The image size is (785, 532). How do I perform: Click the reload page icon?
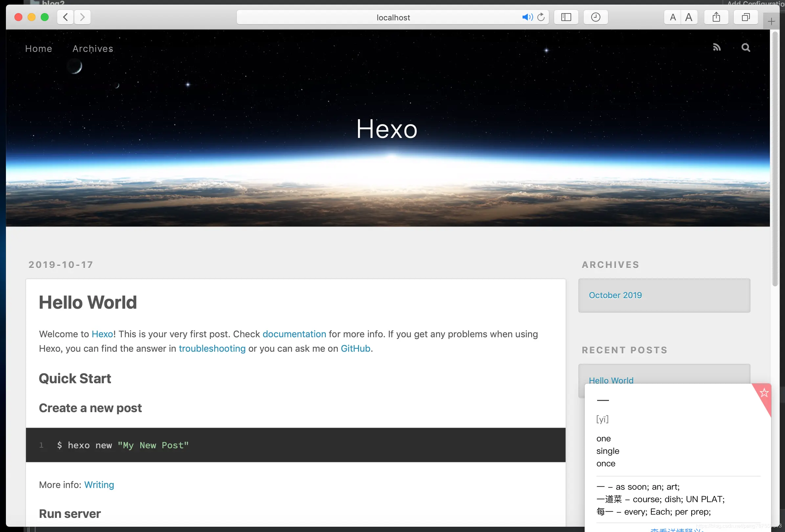click(x=541, y=17)
